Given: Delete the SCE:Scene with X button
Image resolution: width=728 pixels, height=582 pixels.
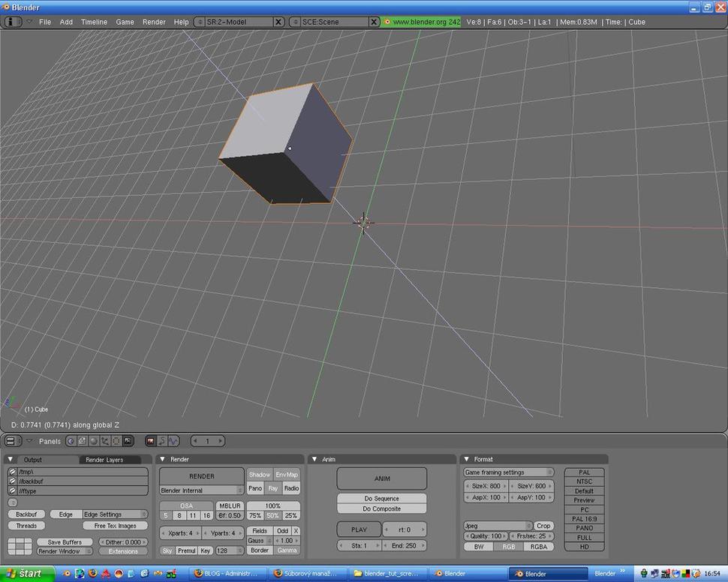Looking at the screenshot, I should point(375,22).
